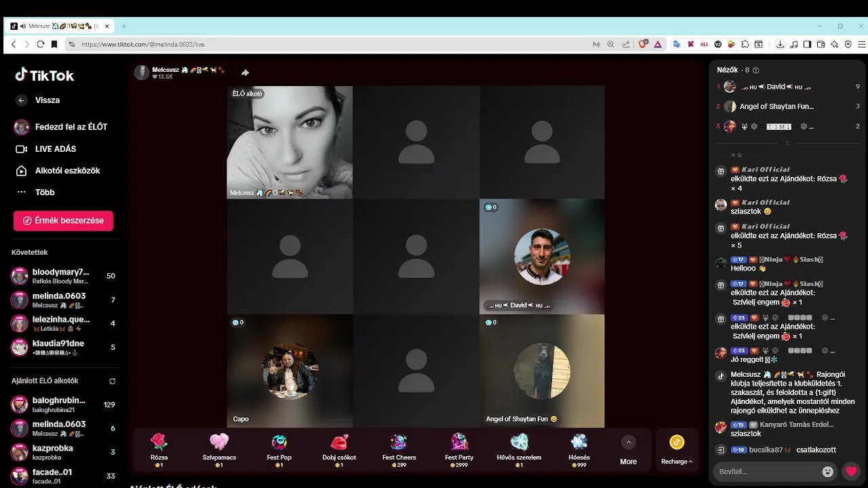Open Melcsusz host profile avatar
The width and height of the screenshot is (868, 488).
point(142,73)
